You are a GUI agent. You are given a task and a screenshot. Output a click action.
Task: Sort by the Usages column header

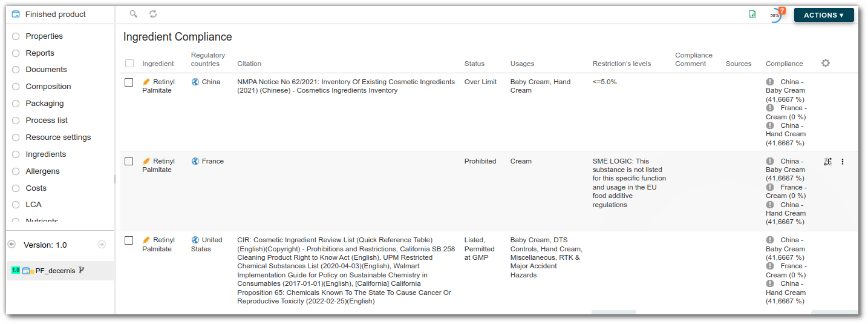[522, 64]
